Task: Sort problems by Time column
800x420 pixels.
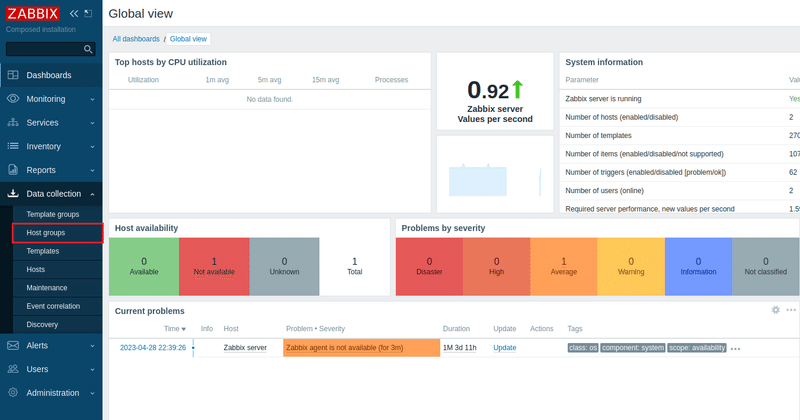Action: [174, 329]
